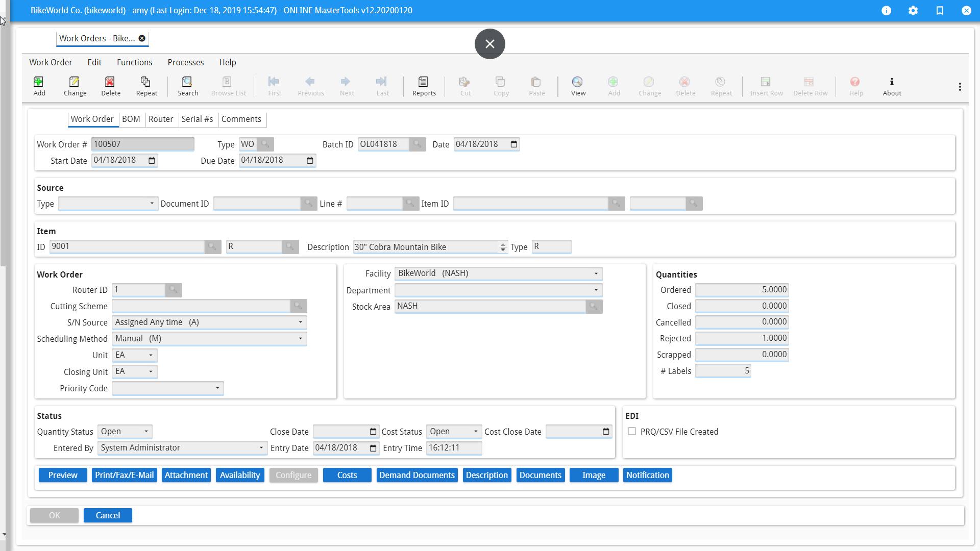Click the Costs button

347,475
